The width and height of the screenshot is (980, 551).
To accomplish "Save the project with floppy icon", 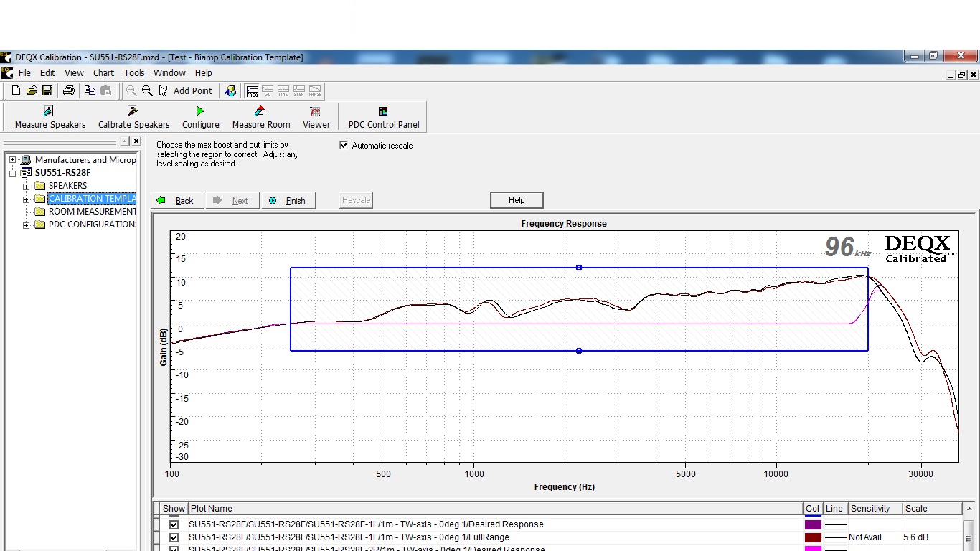I will 47,90.
